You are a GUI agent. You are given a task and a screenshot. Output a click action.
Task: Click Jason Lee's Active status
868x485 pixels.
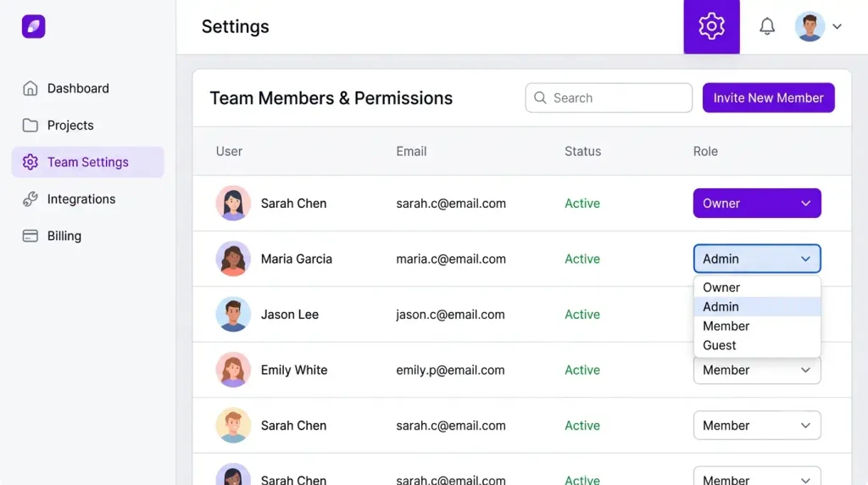[x=582, y=315]
